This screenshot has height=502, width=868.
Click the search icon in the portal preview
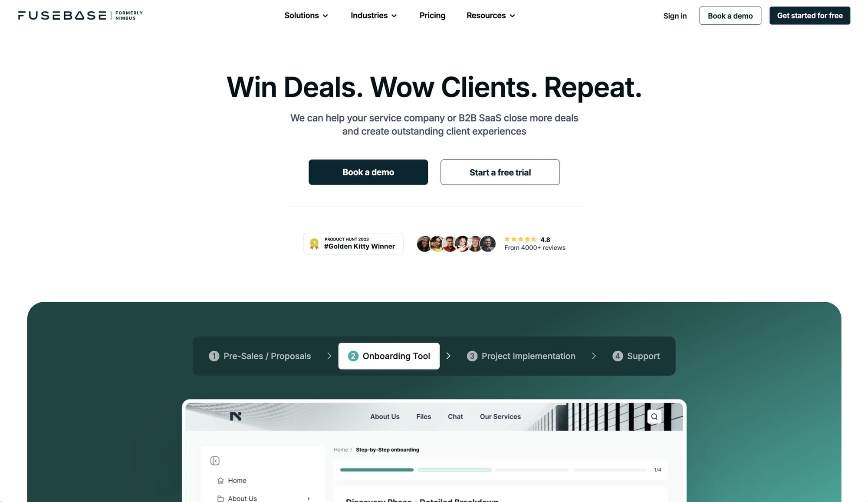click(654, 416)
